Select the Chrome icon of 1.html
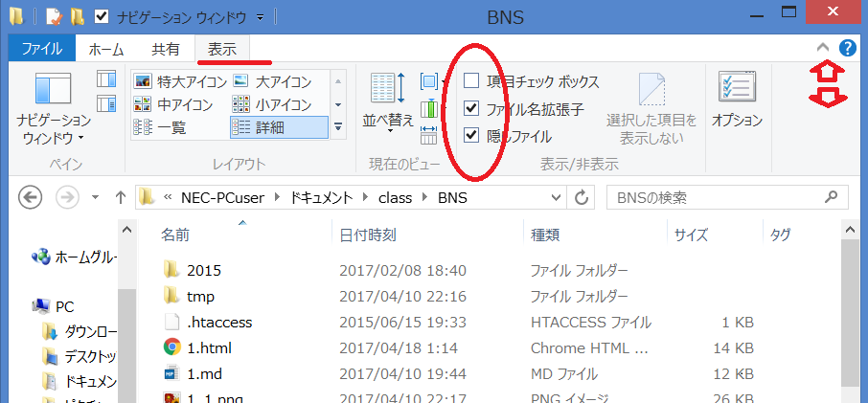 pyautogui.click(x=172, y=347)
